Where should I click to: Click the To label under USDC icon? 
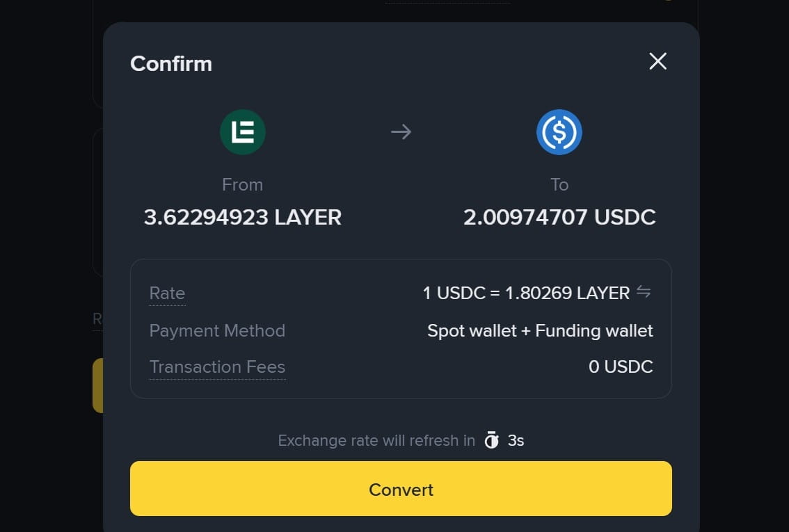click(559, 184)
